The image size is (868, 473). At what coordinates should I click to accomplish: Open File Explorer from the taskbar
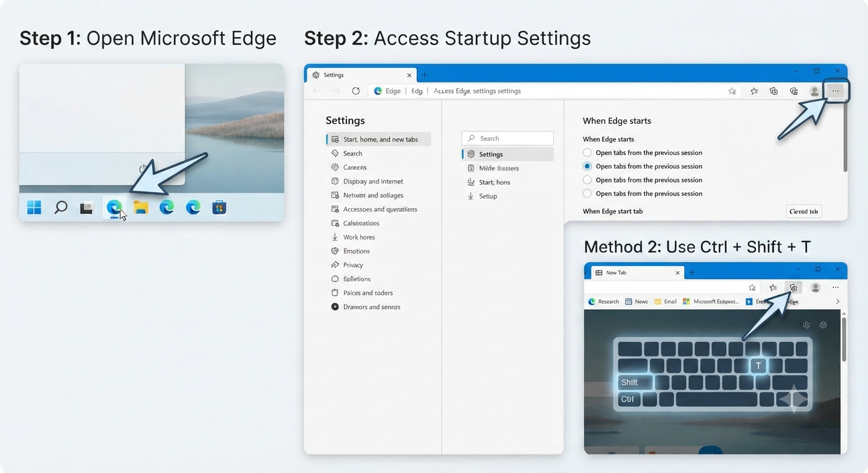click(x=141, y=208)
